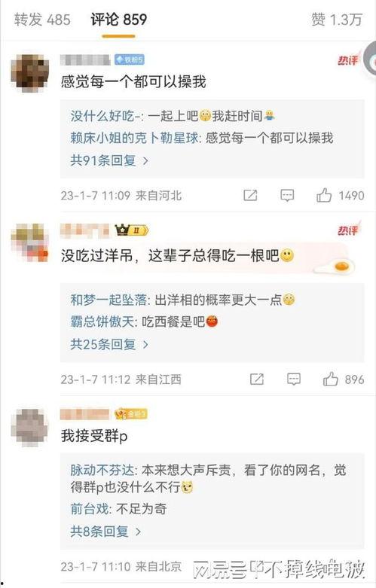
Task: Tap the first commenter's pixelated avatar
Action: (x=30, y=73)
